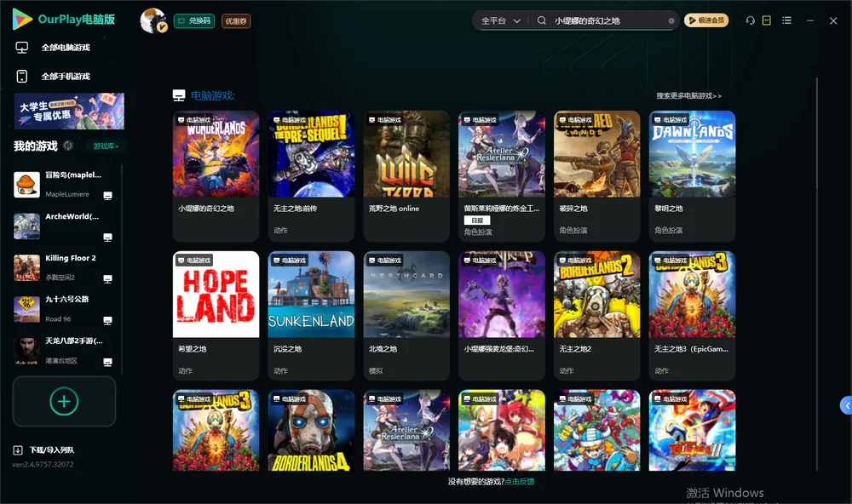Click the PC icon beside 冒险岛
The width and height of the screenshot is (852, 504).
point(107,196)
